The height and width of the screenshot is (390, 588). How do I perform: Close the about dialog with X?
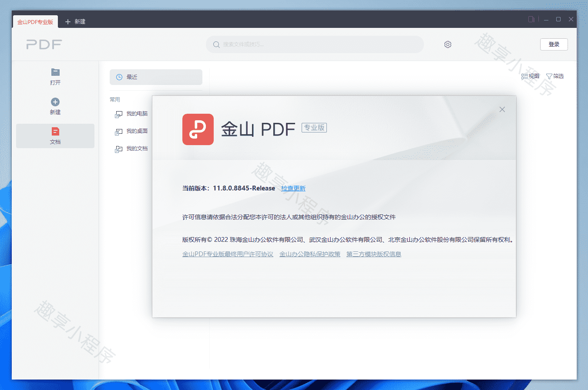502,109
